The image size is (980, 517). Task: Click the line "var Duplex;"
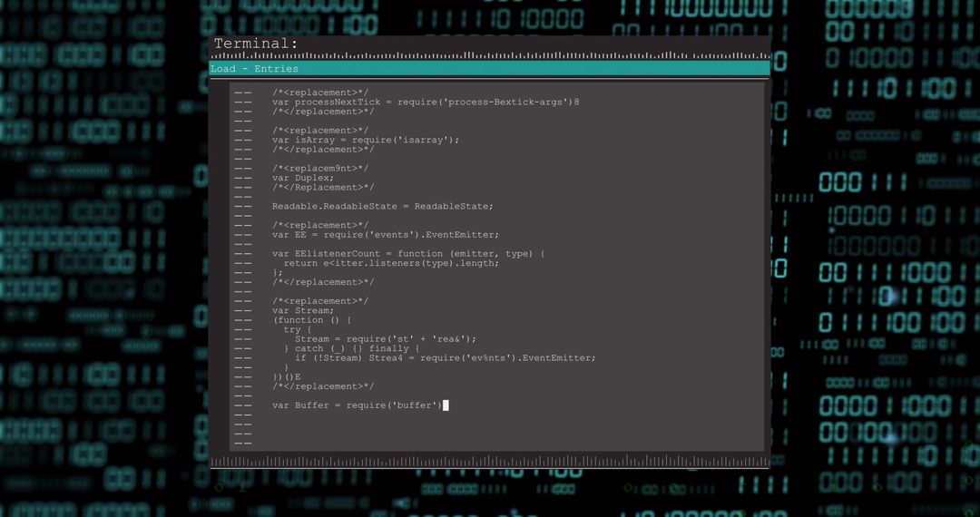303,178
